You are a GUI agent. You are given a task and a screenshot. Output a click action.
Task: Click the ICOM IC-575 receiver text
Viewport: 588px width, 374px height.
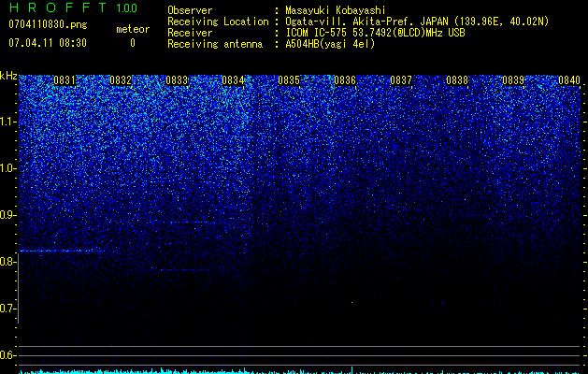pos(375,33)
